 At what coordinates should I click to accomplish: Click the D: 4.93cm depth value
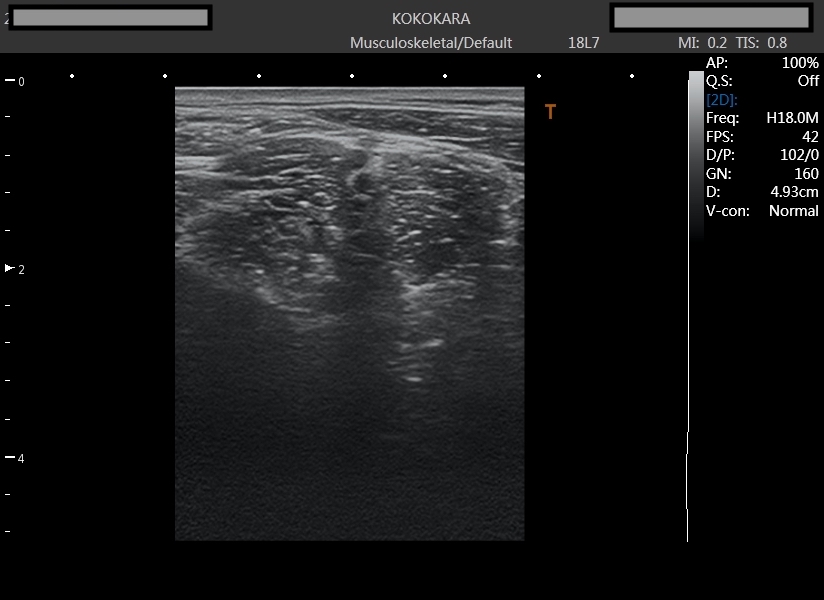tap(762, 192)
